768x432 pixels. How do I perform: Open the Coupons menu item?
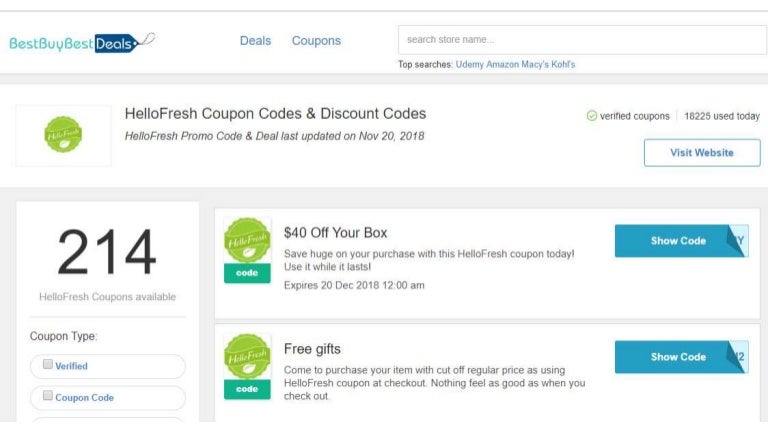[x=316, y=41]
